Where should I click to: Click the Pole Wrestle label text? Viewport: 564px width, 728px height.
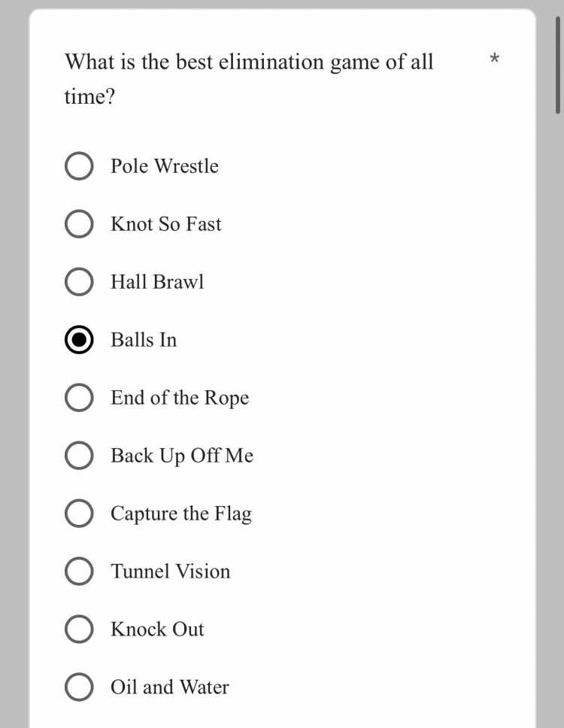(165, 165)
